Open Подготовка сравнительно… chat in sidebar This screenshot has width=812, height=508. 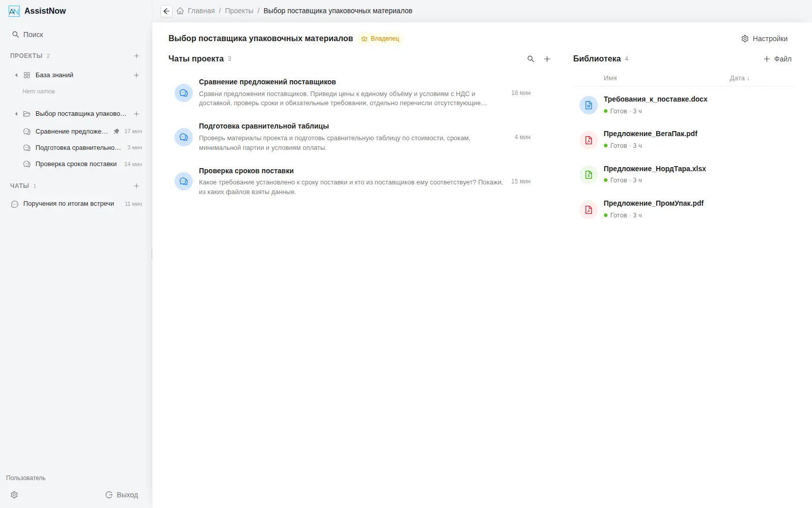(83, 148)
